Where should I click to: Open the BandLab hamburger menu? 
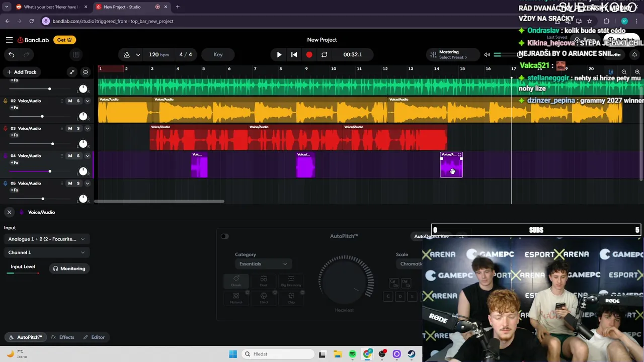(x=9, y=40)
